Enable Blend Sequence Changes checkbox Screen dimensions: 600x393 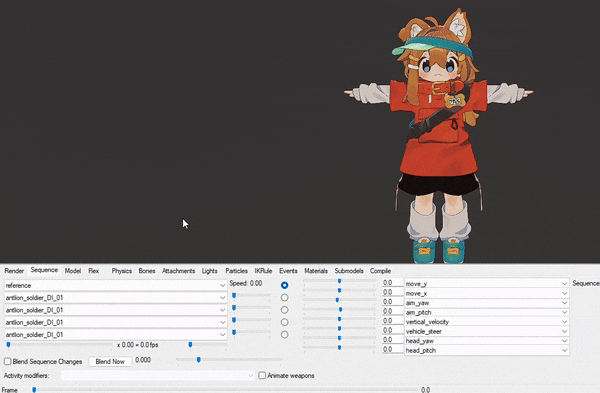(8, 361)
